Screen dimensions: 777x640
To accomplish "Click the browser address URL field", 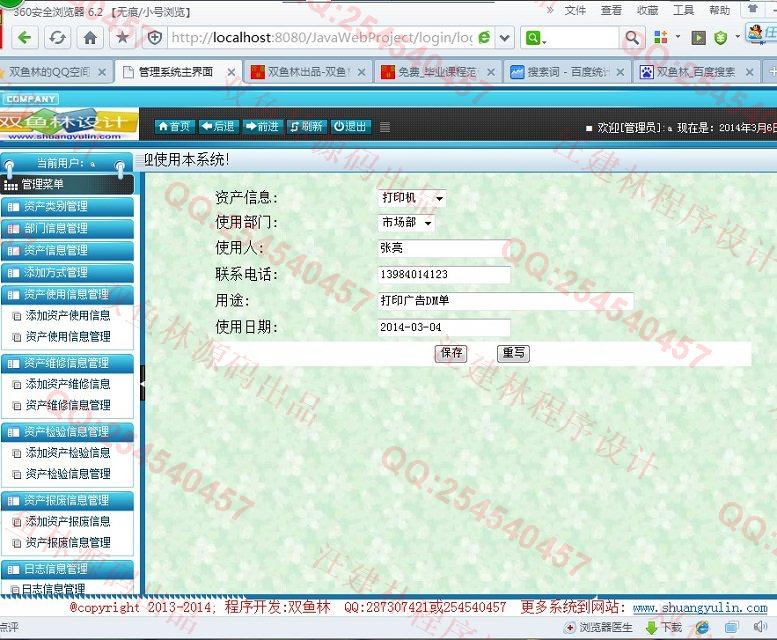I will (x=321, y=38).
